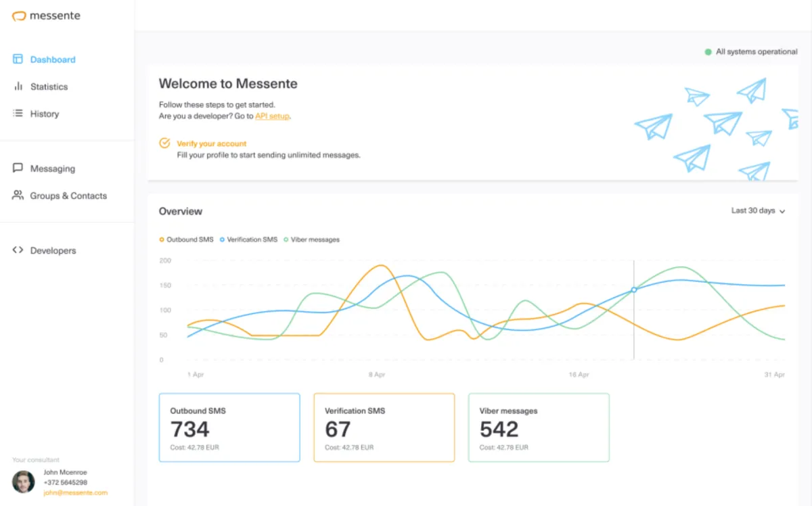Click the Welcome to Messente heading

[228, 84]
